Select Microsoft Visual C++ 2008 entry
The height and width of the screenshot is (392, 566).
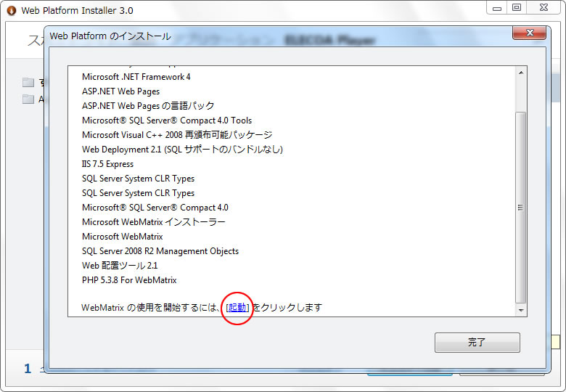(x=176, y=135)
